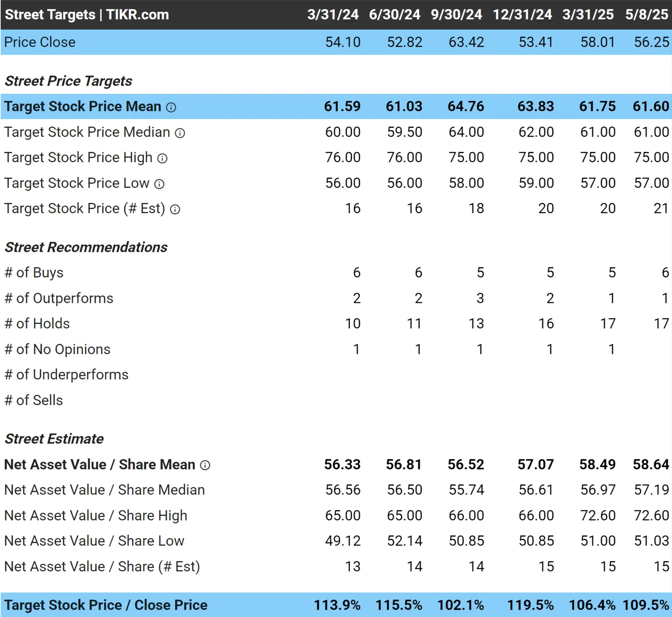Click Price Close value 54.10

(x=343, y=42)
